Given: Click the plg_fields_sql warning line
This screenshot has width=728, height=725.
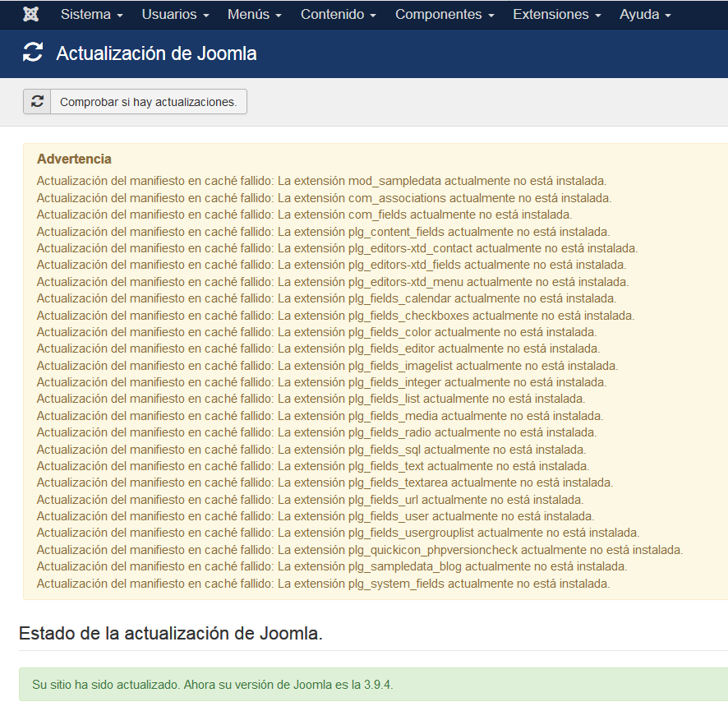Looking at the screenshot, I should point(311,449).
